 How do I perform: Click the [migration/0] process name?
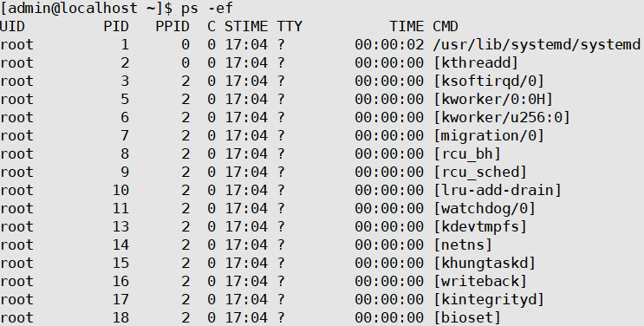[489, 135]
